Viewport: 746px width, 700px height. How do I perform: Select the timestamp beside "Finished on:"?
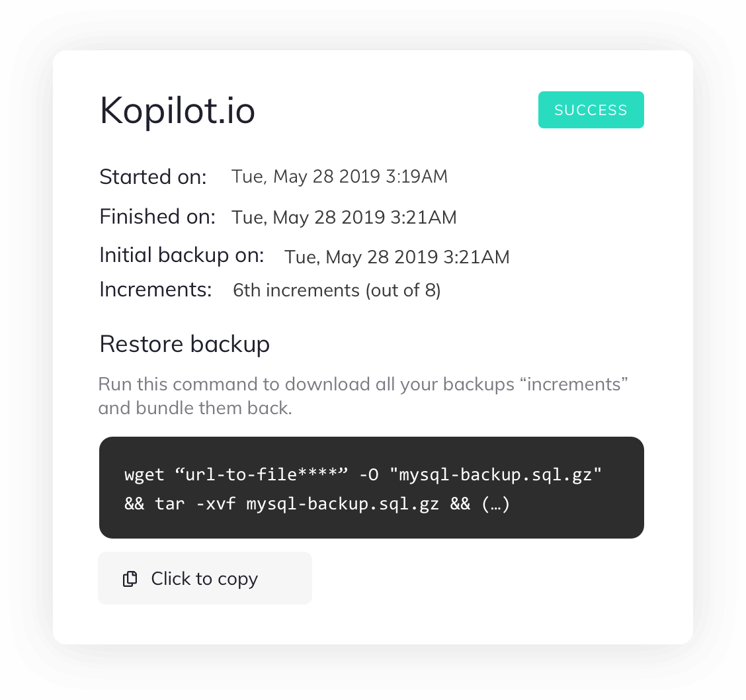(344, 217)
